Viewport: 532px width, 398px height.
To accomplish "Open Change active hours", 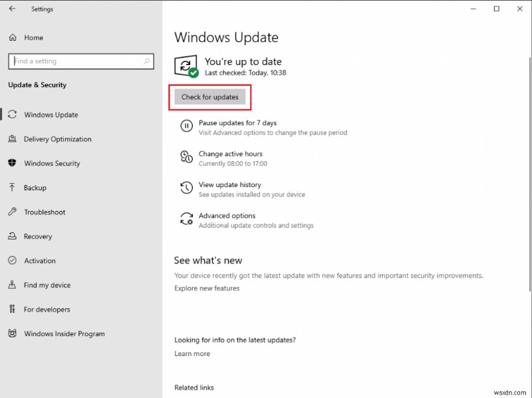I will pyautogui.click(x=230, y=154).
